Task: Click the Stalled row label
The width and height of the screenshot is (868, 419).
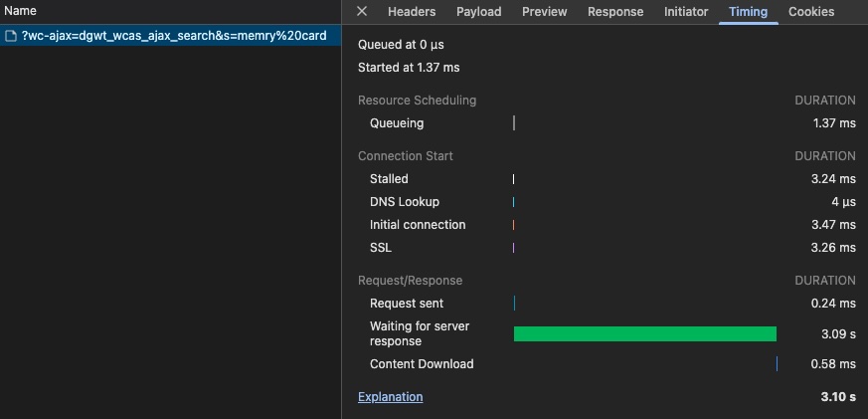Action: click(x=389, y=179)
